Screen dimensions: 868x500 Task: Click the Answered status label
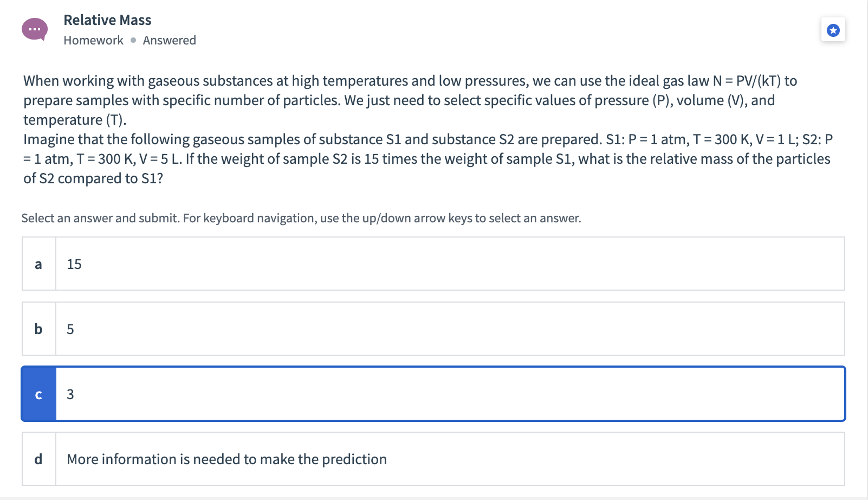point(169,40)
